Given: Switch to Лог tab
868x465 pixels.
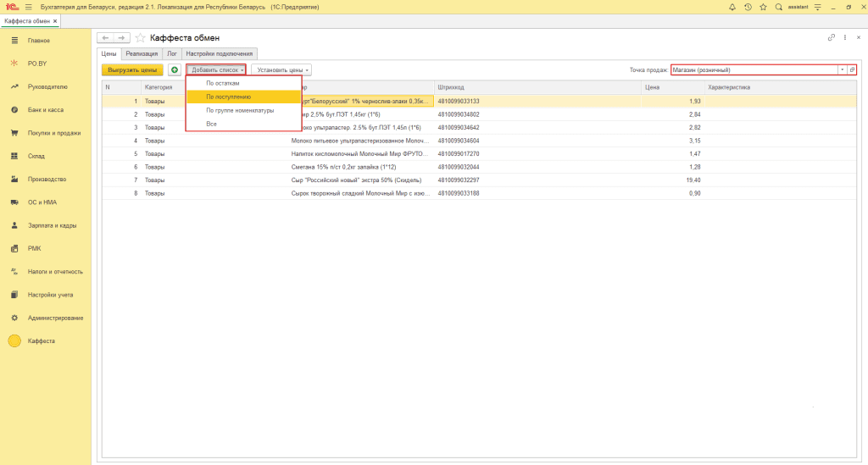Looking at the screenshot, I should click(172, 53).
